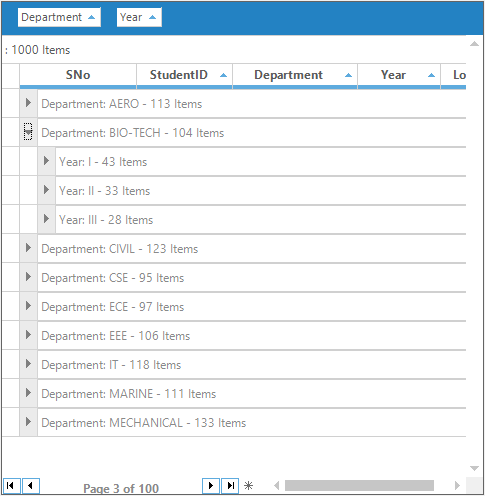Click the SNo column header
The image size is (485, 496).
pos(78,75)
